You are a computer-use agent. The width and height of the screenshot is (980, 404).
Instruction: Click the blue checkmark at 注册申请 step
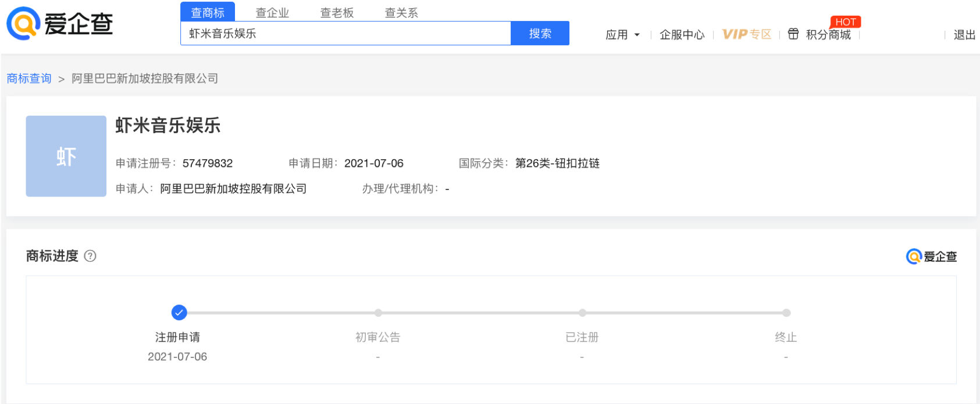179,313
